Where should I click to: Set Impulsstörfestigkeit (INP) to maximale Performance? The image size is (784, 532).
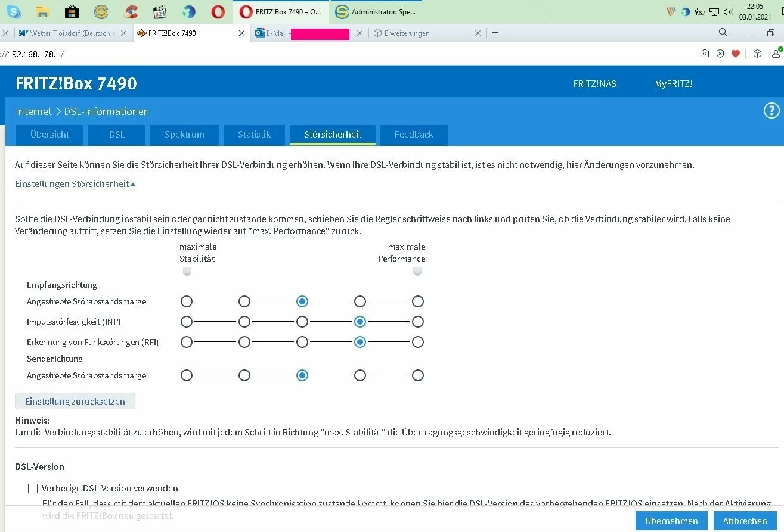click(418, 322)
